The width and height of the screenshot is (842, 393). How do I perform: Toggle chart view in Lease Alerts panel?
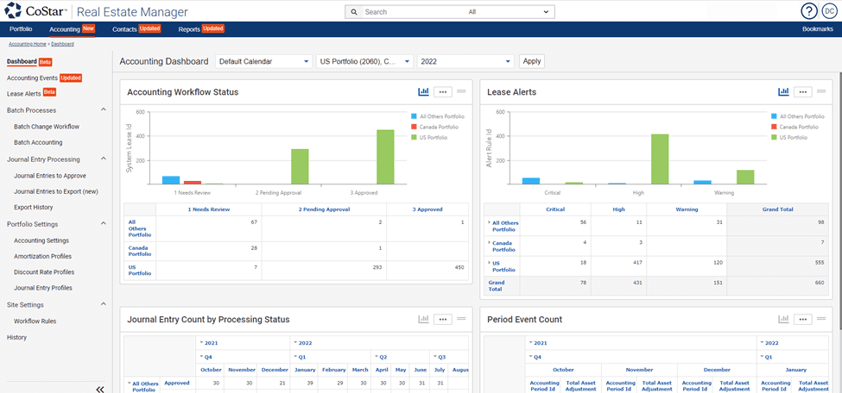[783, 92]
